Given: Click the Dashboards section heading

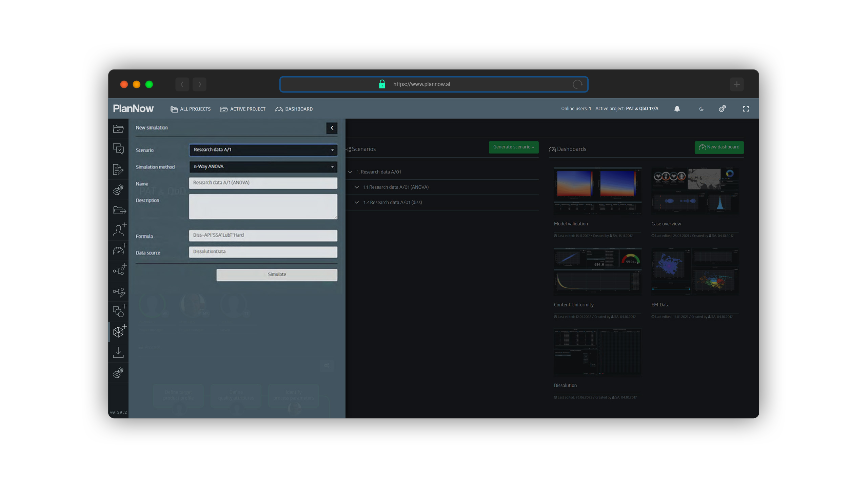Looking at the screenshot, I should point(571,149).
